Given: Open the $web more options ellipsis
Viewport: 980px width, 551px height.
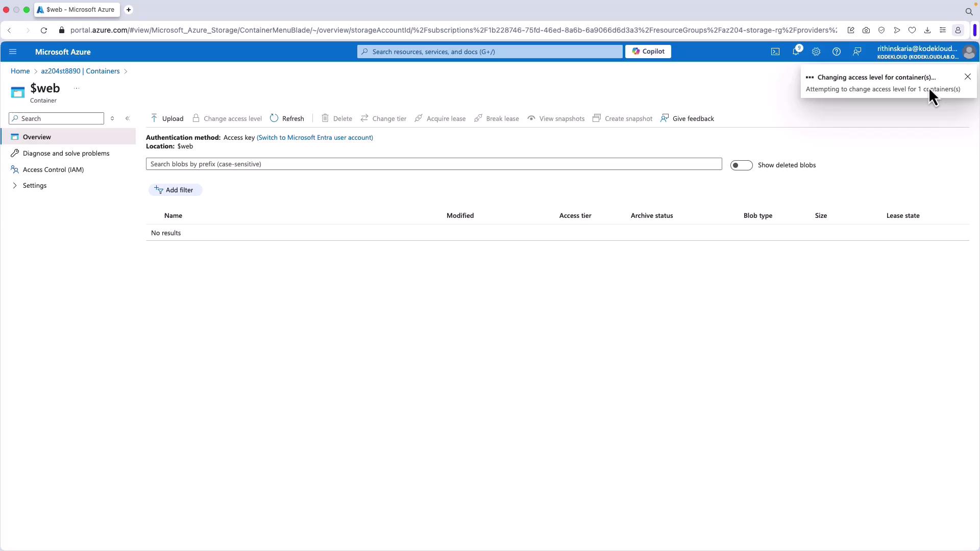Looking at the screenshot, I should (x=77, y=88).
